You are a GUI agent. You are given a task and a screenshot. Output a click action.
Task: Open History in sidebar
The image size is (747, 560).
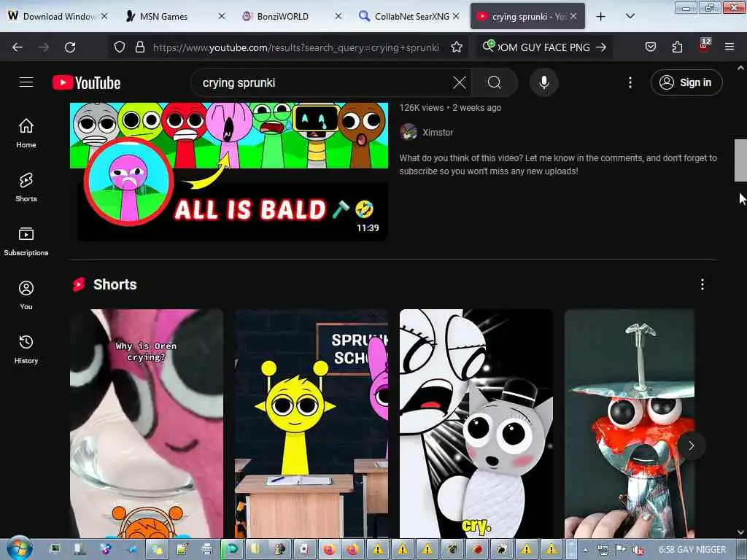(26, 349)
